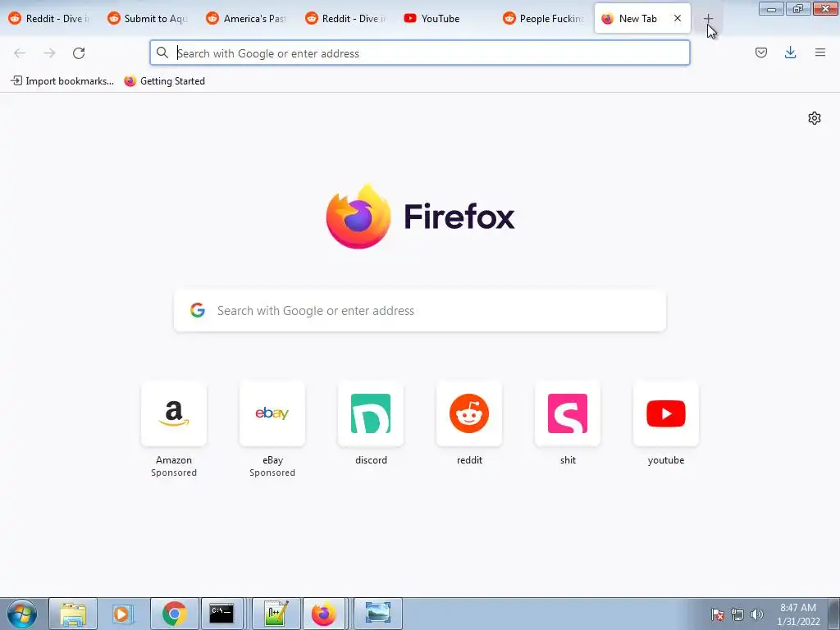The height and width of the screenshot is (630, 840).
Task: Open Save to Pocket button
Action: [761, 52]
